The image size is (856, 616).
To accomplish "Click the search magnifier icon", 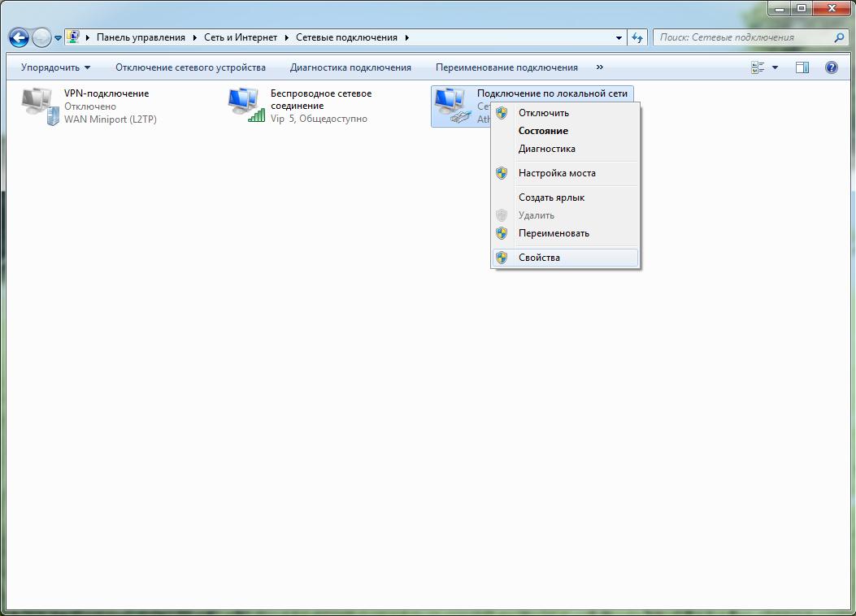I will point(840,37).
